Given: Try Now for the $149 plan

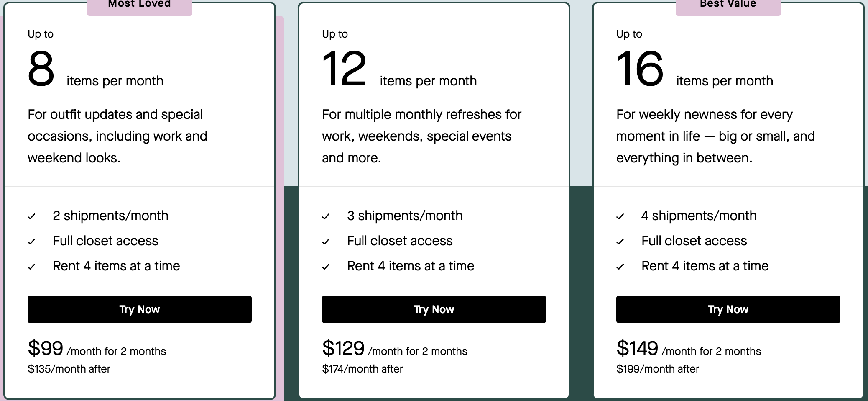Looking at the screenshot, I should (728, 309).
